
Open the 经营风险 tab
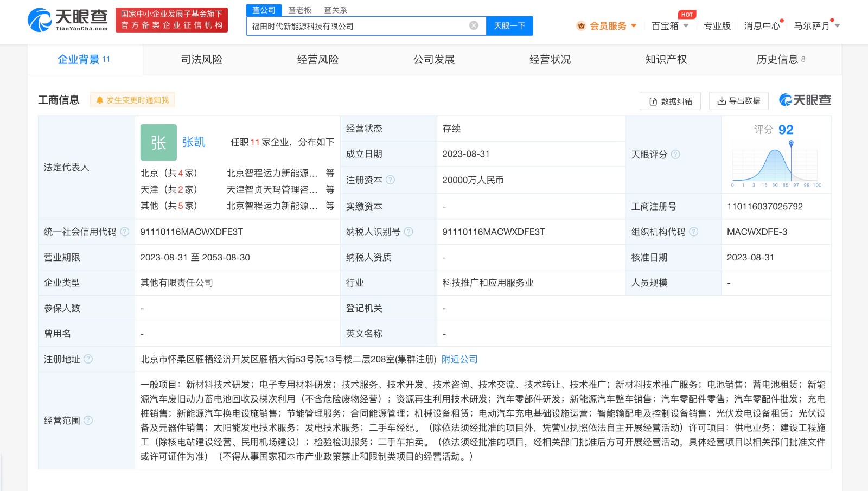click(317, 60)
